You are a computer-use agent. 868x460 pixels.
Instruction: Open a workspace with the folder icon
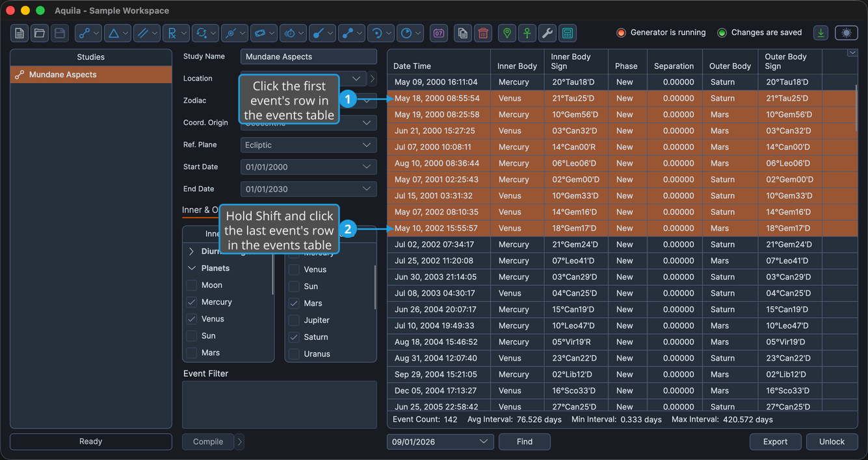[40, 33]
